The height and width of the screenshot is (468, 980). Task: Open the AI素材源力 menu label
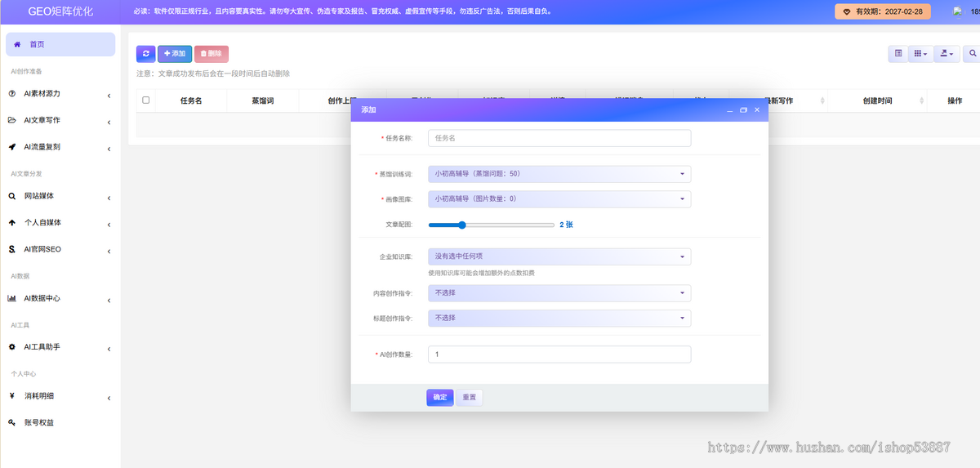pyautogui.click(x=42, y=94)
